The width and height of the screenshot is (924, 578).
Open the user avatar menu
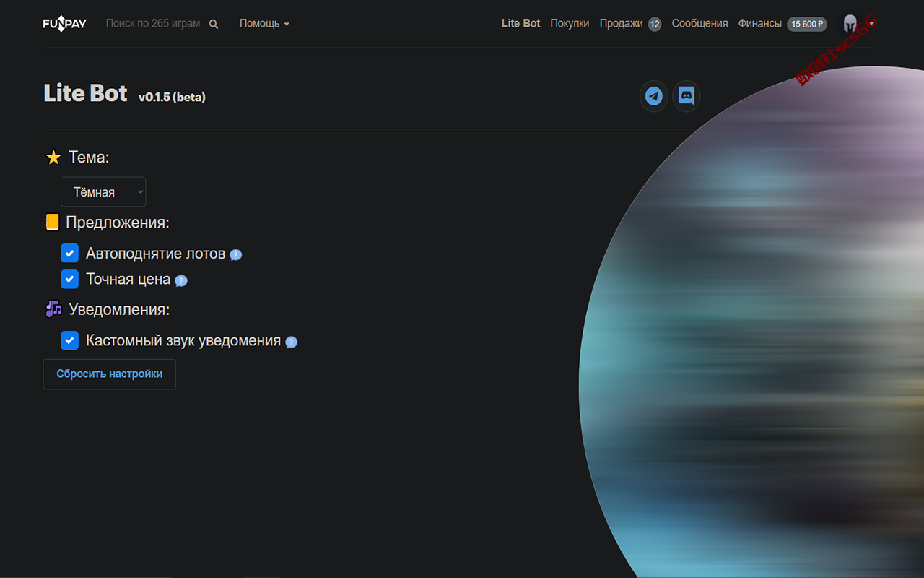(x=858, y=24)
